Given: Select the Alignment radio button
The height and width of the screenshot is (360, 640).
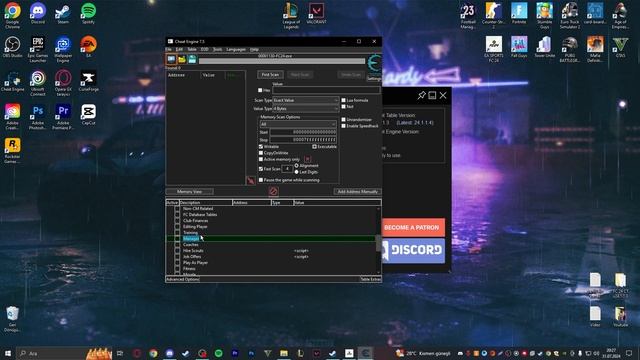Looking at the screenshot, I should point(297,166).
